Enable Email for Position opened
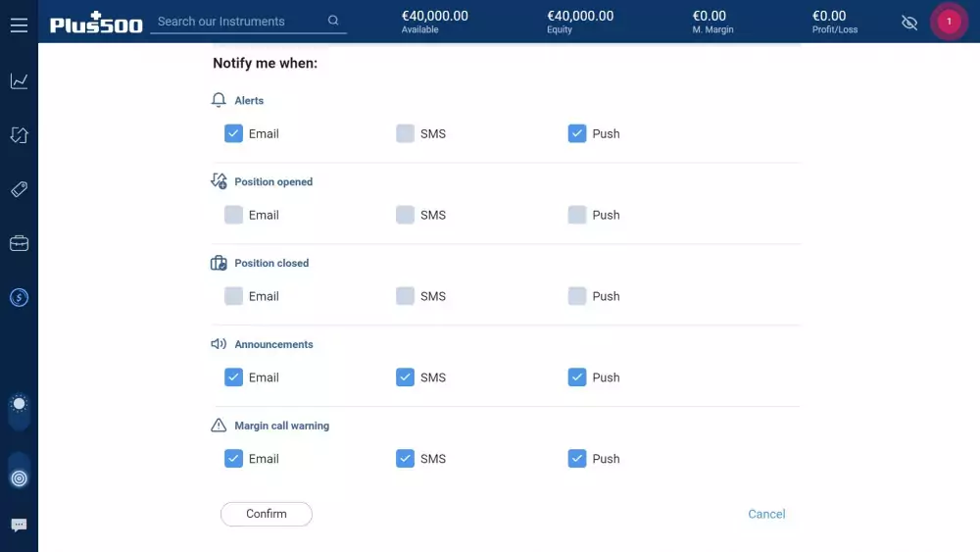This screenshot has height=552, width=980. click(233, 215)
